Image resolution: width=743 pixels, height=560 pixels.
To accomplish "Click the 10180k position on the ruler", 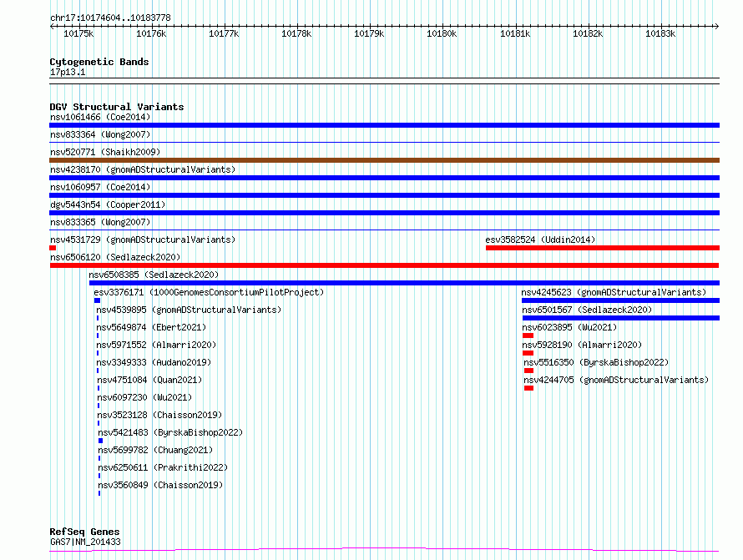I will tap(442, 33).
